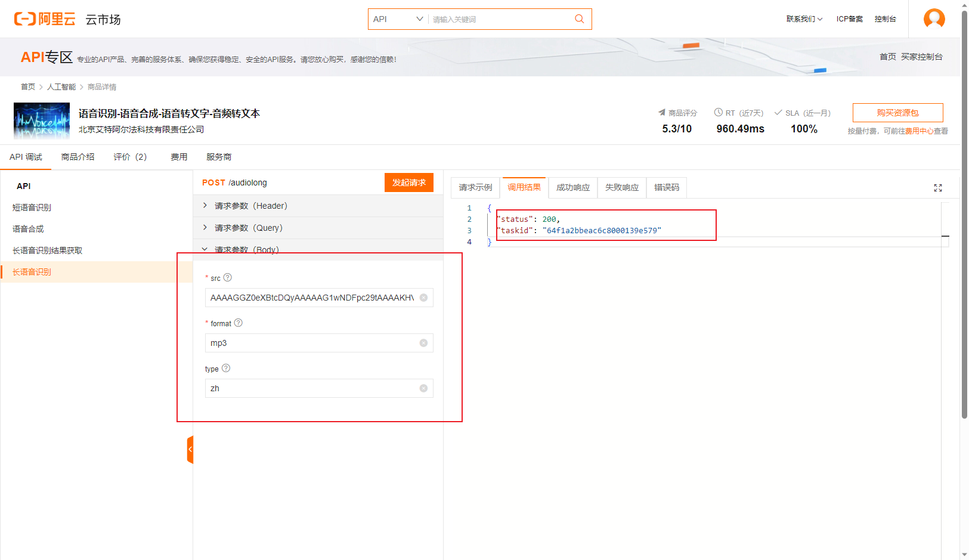Open the 控制台 link in header
This screenshot has width=969, height=560.
[x=885, y=19]
